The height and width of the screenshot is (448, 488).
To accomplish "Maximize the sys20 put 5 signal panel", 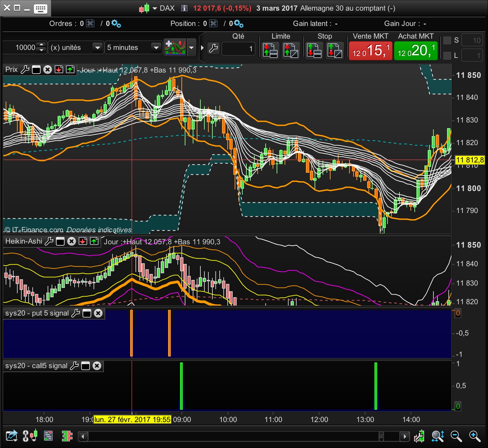I will pos(87,313).
